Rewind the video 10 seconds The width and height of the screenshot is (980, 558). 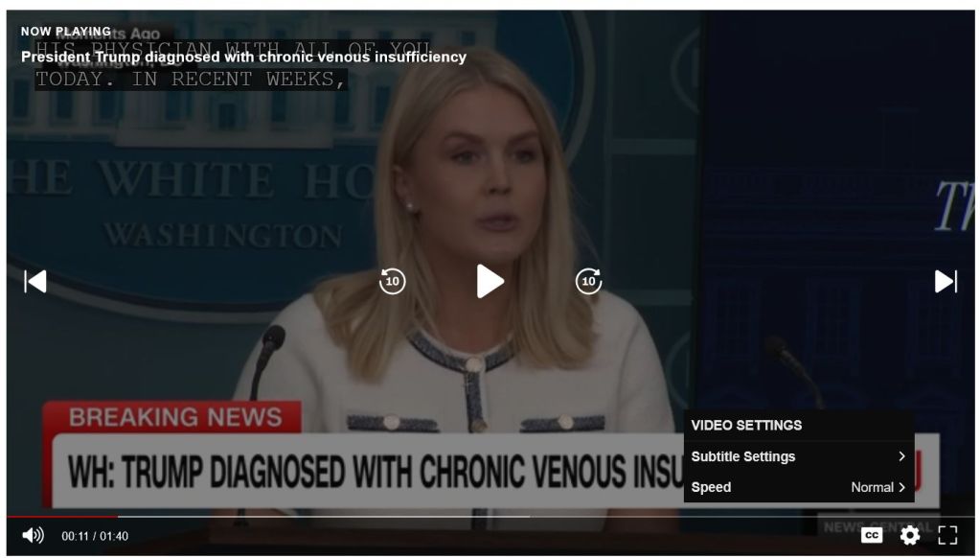tap(392, 282)
